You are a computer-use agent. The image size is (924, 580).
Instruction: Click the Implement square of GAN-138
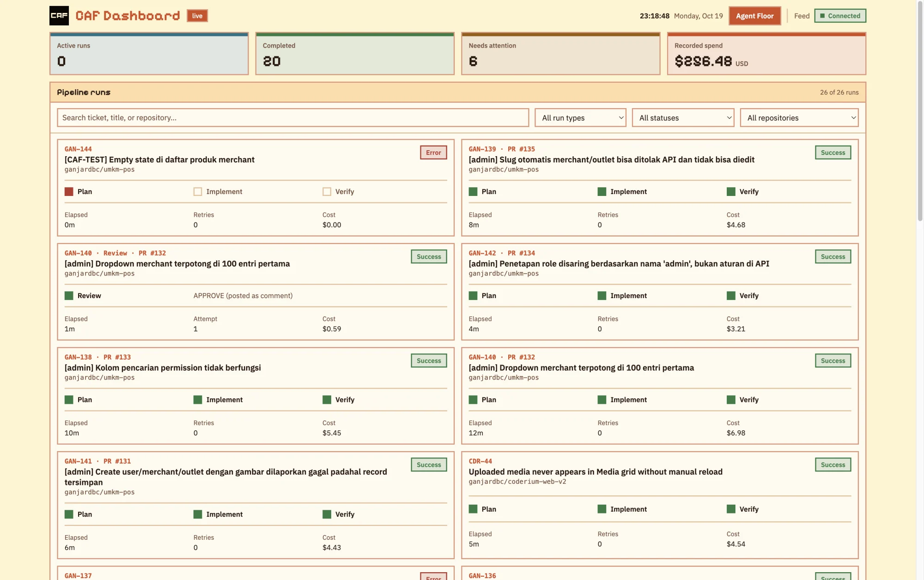click(x=198, y=400)
